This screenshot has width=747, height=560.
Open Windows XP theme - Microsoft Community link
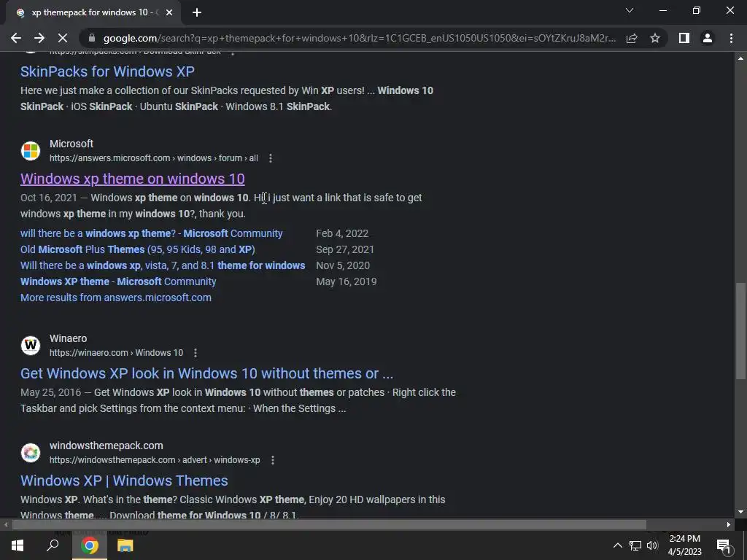(118, 281)
